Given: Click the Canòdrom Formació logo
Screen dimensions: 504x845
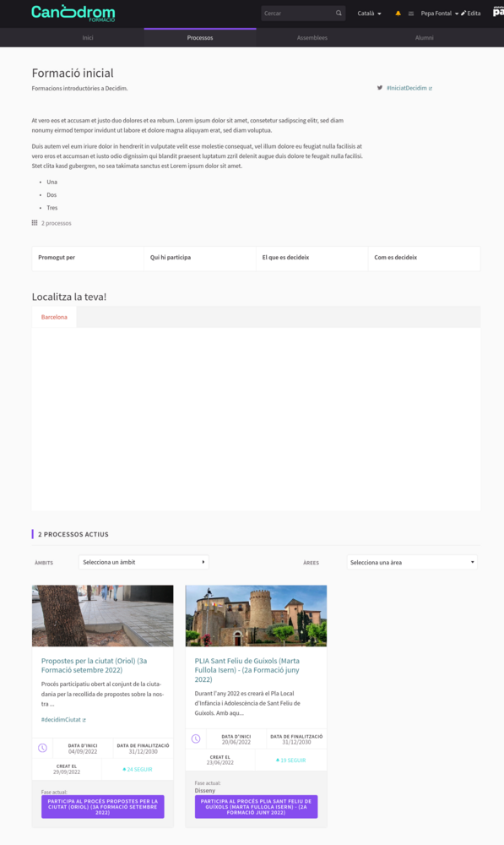Looking at the screenshot, I should click(x=73, y=13).
